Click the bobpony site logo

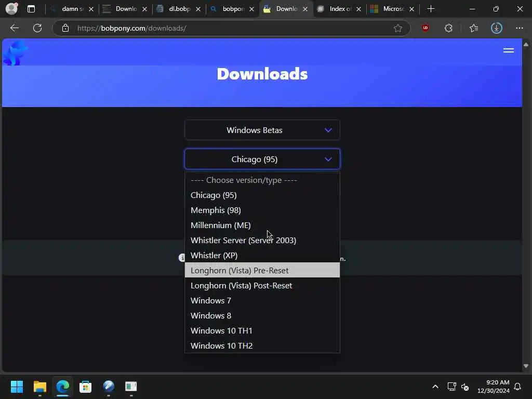tap(15, 53)
